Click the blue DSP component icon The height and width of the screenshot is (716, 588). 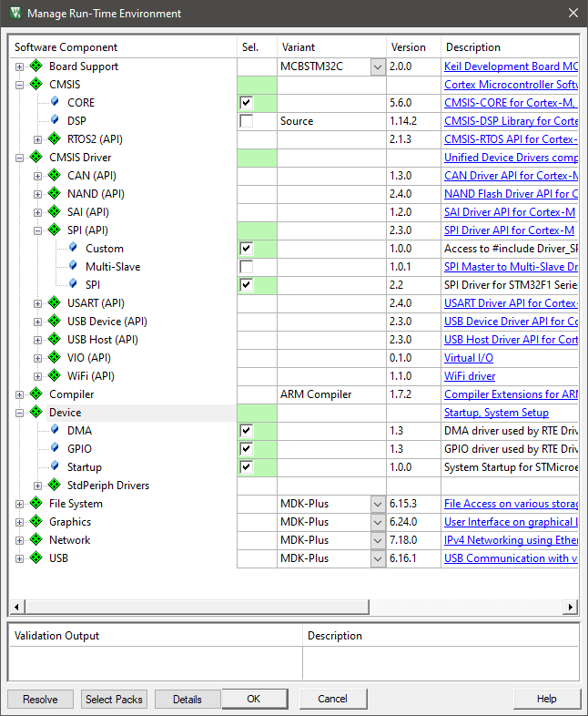click(x=55, y=119)
